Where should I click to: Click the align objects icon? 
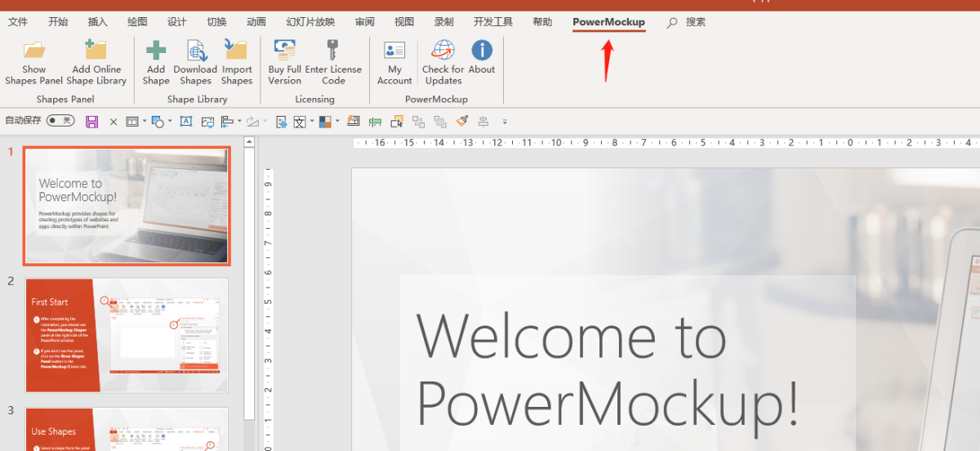[227, 122]
